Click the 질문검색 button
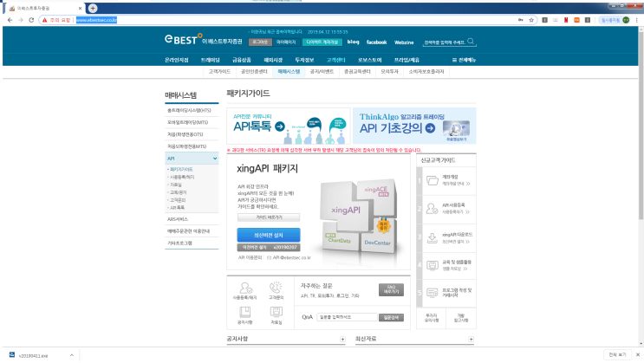 (x=391, y=317)
